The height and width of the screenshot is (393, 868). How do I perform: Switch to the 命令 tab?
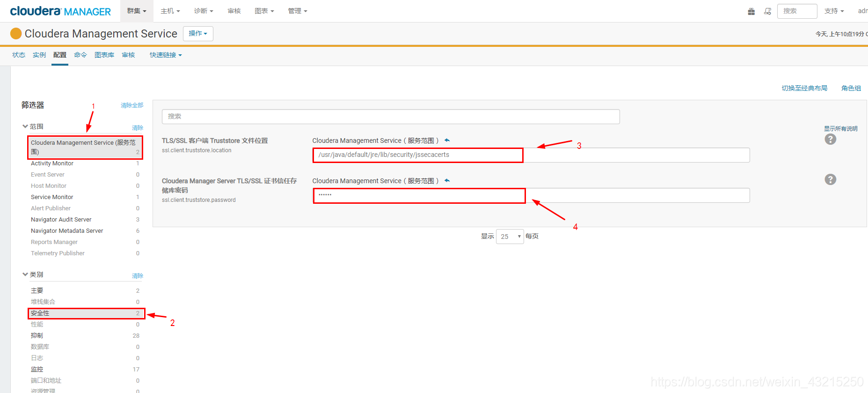80,55
